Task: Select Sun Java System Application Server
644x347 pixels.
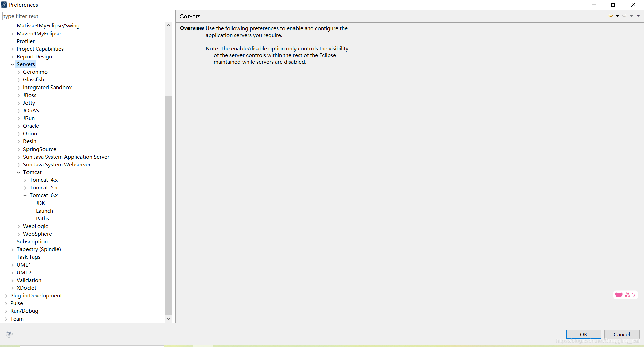Action: tap(66, 157)
